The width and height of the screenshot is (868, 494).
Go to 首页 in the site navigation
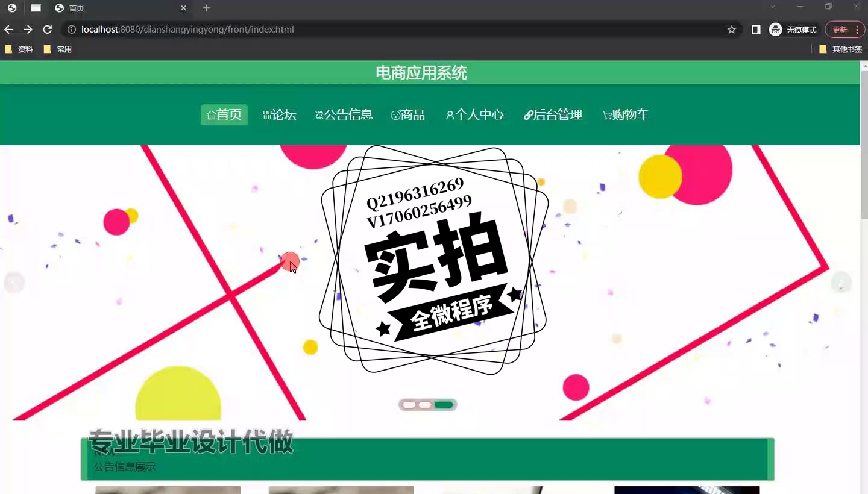[x=224, y=115]
